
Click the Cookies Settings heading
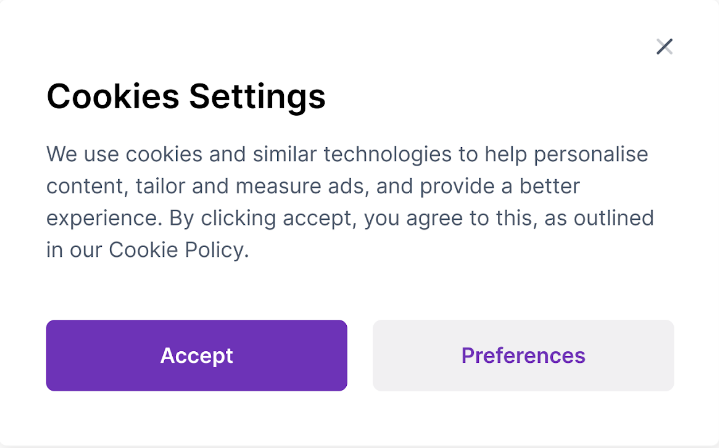(186, 97)
